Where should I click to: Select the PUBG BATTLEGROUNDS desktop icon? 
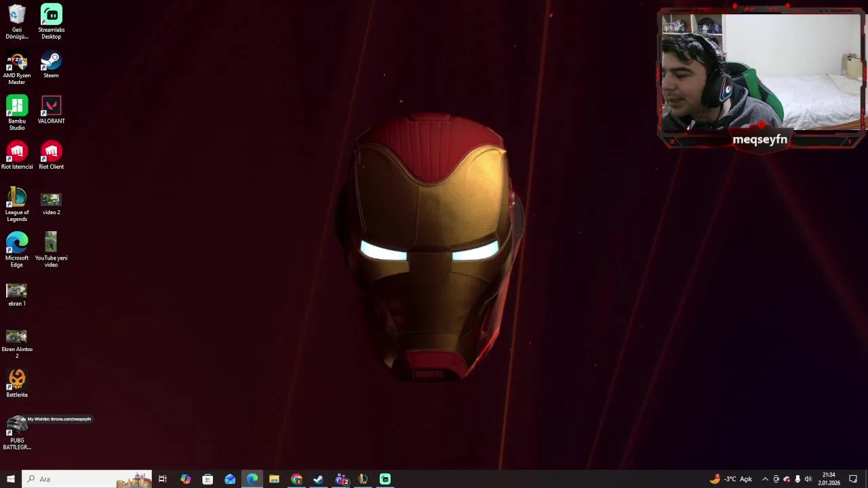[17, 432]
